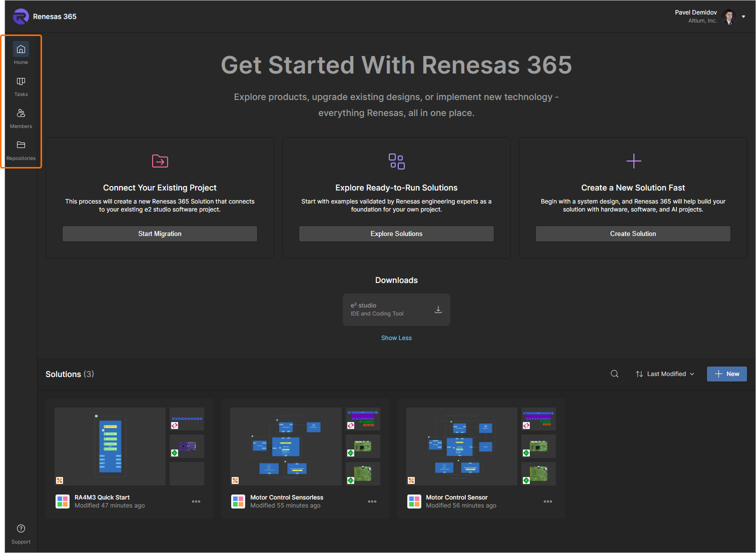Click the Renesas 365 title text
The height and width of the screenshot is (553, 756).
click(x=55, y=16)
